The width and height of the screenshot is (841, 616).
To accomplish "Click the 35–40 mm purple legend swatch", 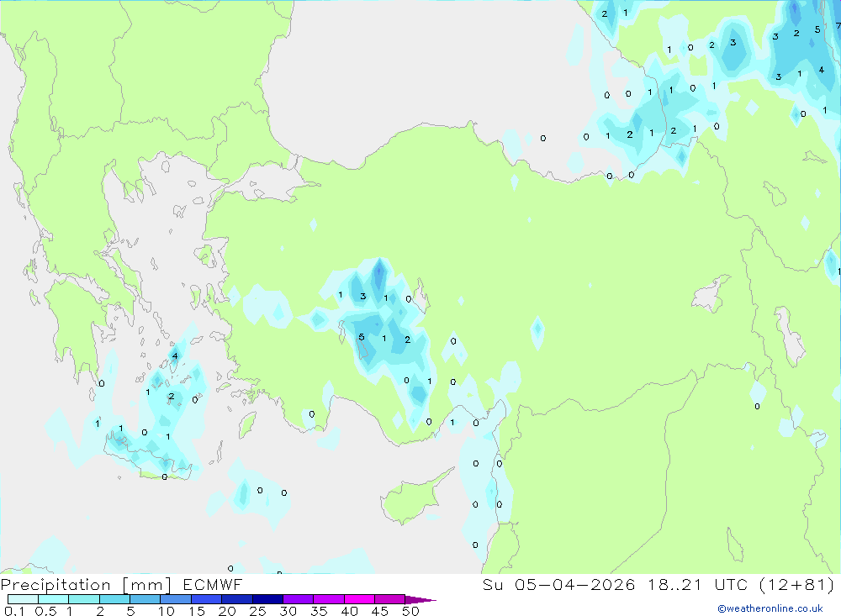I will point(329,599).
